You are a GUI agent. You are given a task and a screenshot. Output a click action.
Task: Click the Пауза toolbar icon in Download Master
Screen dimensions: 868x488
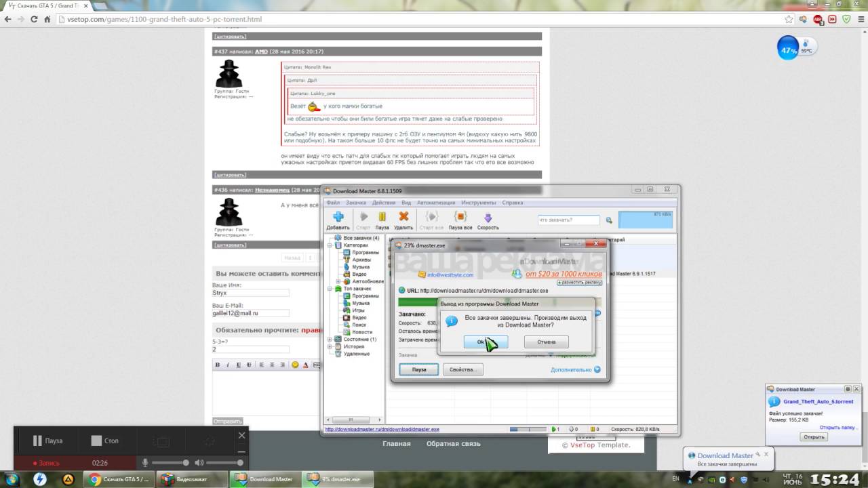pos(382,217)
